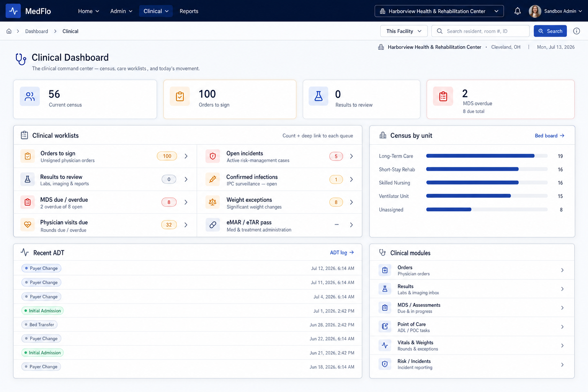Screen dimensions: 588x392
Task: Click the Census by unit building icon
Action: coord(383,135)
